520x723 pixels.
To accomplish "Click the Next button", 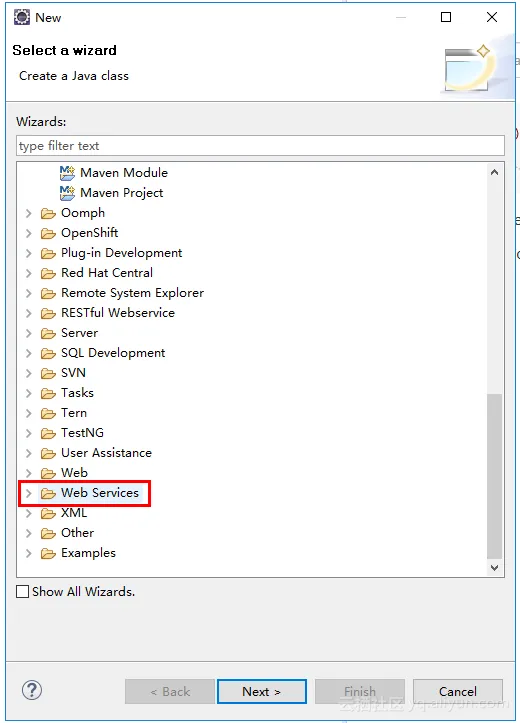I will pyautogui.click(x=262, y=691).
